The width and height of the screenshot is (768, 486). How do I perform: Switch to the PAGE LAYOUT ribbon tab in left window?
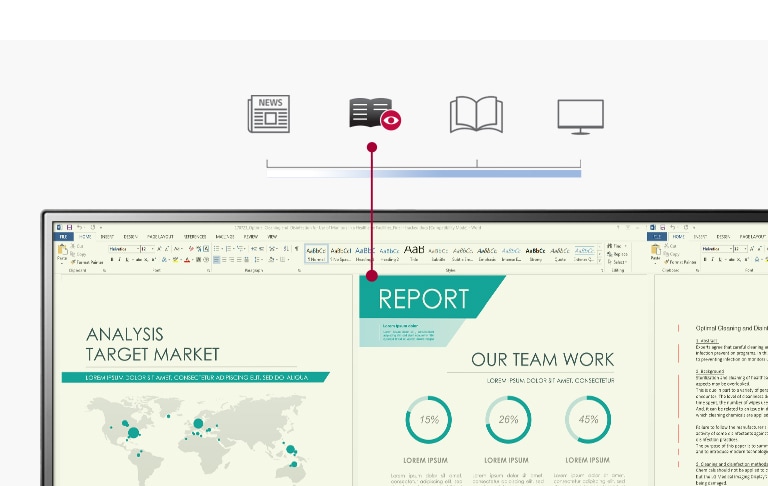tap(161, 237)
